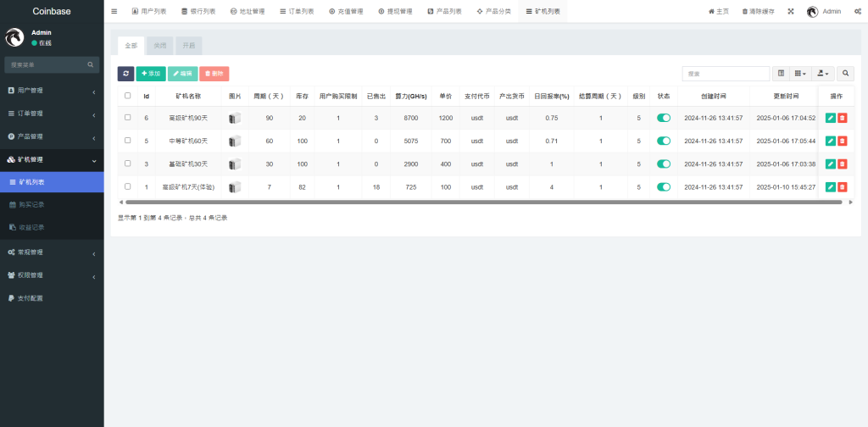This screenshot has width=868, height=427.
Task: Click the fullscreen icon in the top bar
Action: [x=791, y=11]
